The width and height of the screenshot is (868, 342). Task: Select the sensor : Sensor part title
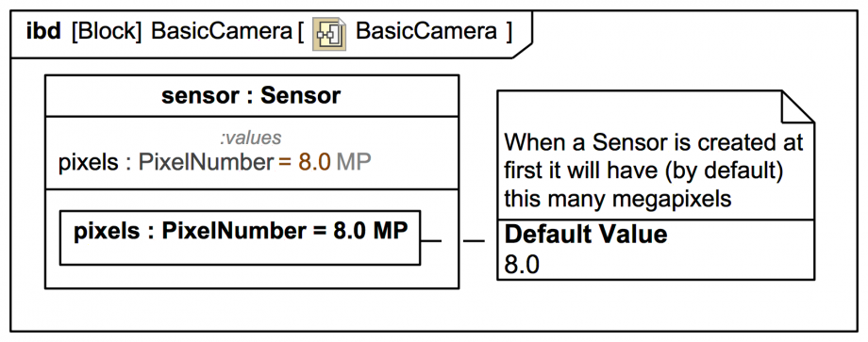pyautogui.click(x=251, y=96)
